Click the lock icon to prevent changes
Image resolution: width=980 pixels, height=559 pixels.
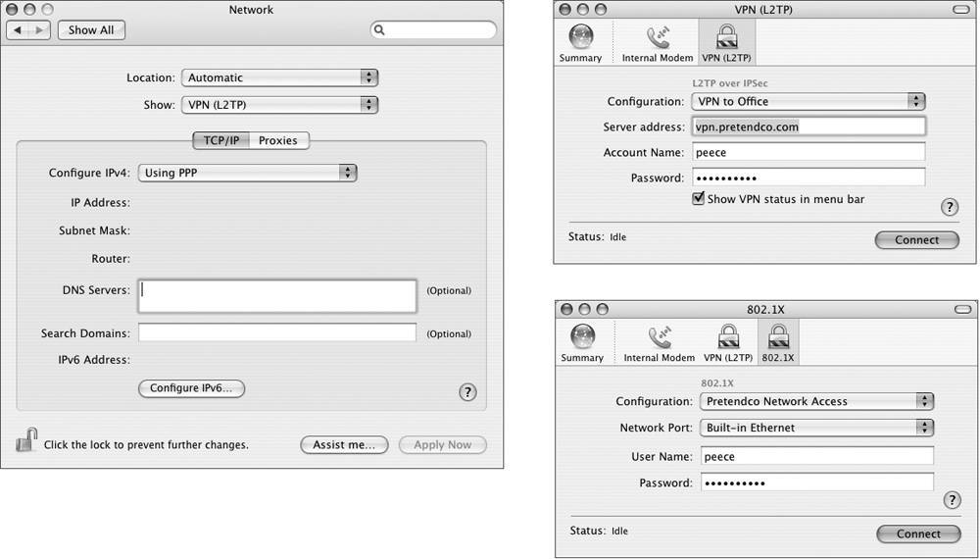tap(26, 440)
